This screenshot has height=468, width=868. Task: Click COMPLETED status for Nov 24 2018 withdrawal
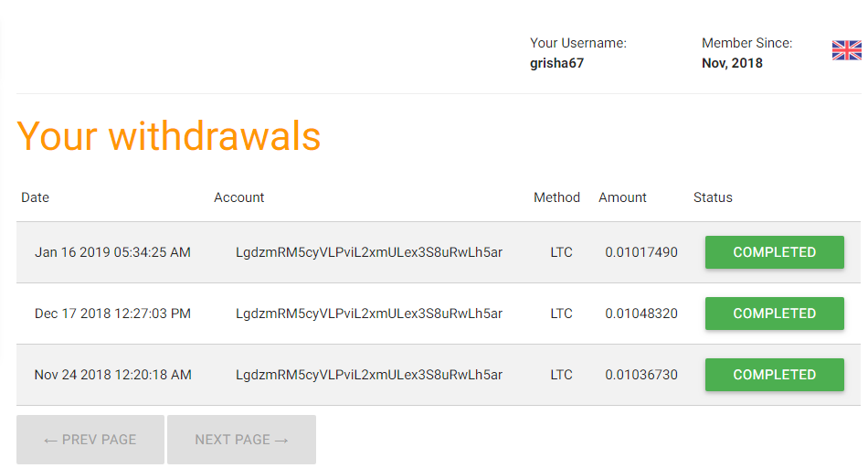[774, 375]
